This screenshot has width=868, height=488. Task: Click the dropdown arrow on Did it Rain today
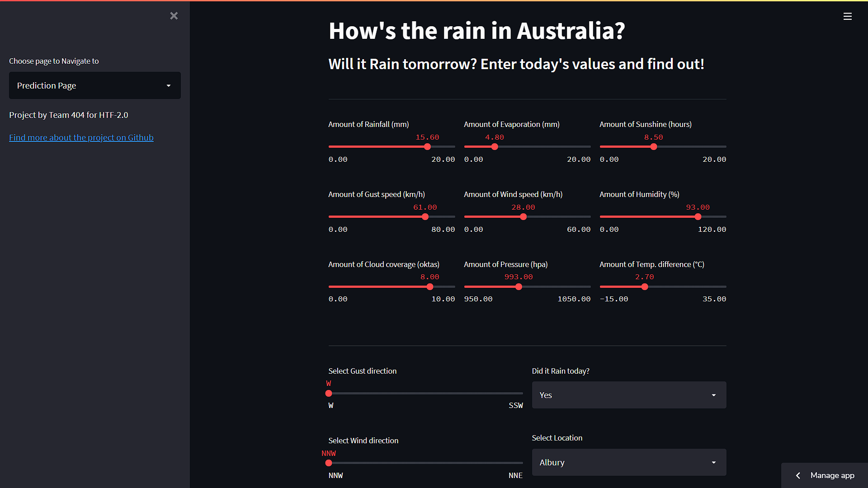(x=713, y=395)
